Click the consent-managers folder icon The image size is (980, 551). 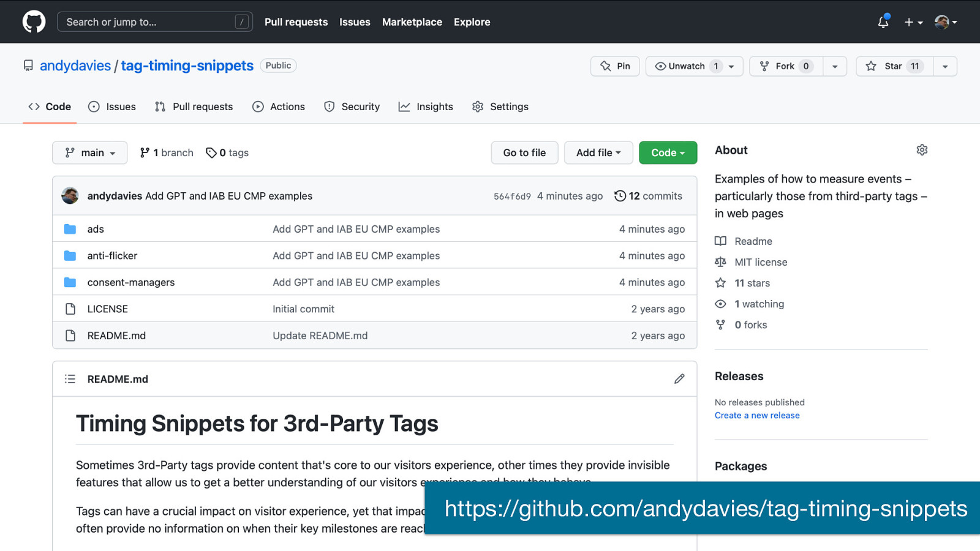coord(70,282)
